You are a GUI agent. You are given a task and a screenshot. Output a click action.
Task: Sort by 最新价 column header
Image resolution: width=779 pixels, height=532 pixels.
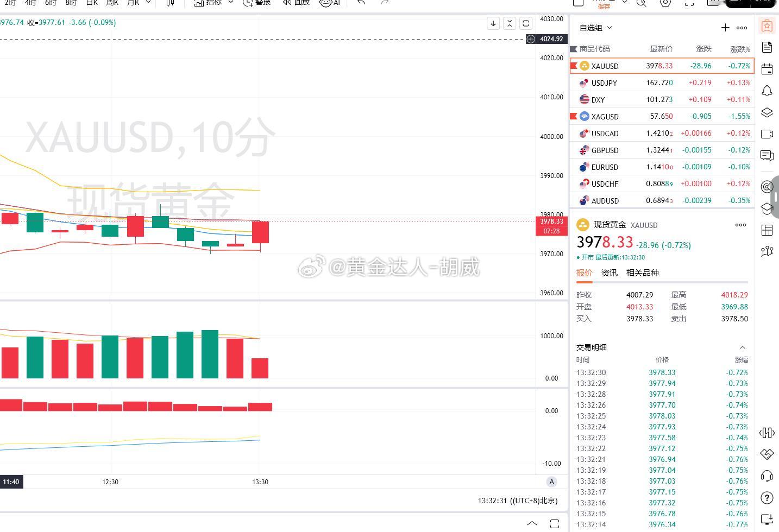coord(661,49)
